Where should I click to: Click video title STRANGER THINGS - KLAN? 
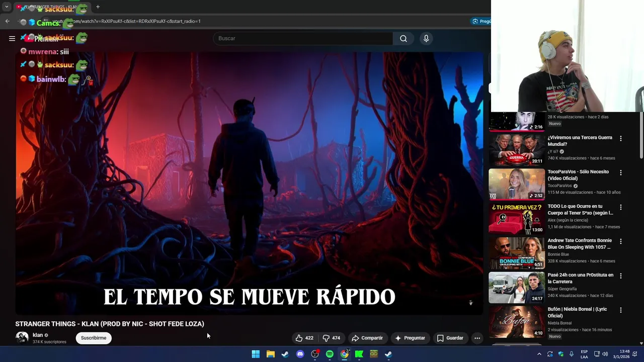tap(110, 324)
